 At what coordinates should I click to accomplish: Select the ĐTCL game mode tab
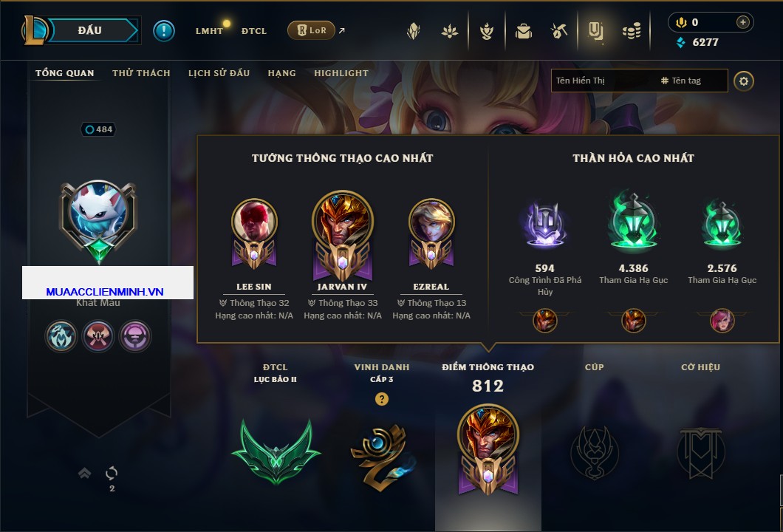pos(253,31)
